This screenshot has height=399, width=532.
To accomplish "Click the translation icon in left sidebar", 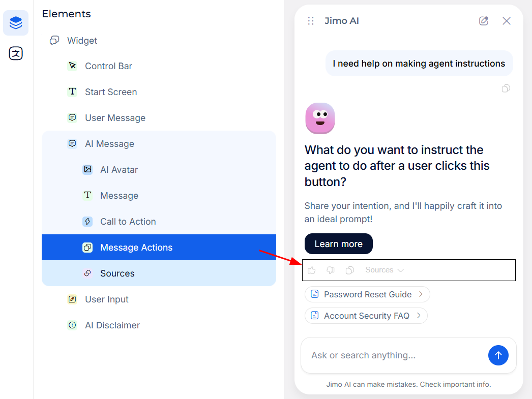I will (x=16, y=53).
